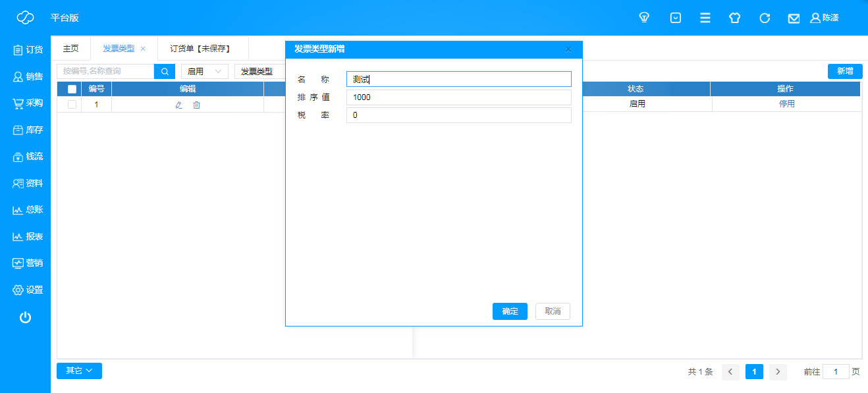Click the edit pencil icon in row 1
This screenshot has width=868, height=393.
pos(178,105)
